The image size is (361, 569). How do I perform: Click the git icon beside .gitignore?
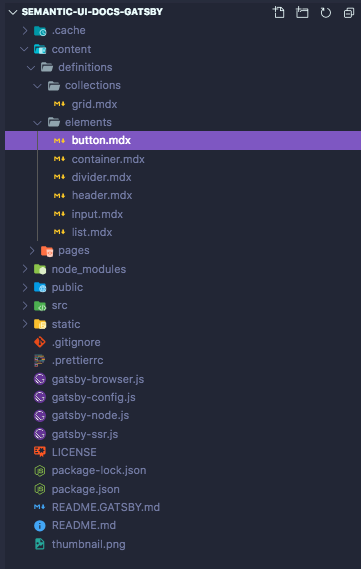tap(40, 342)
